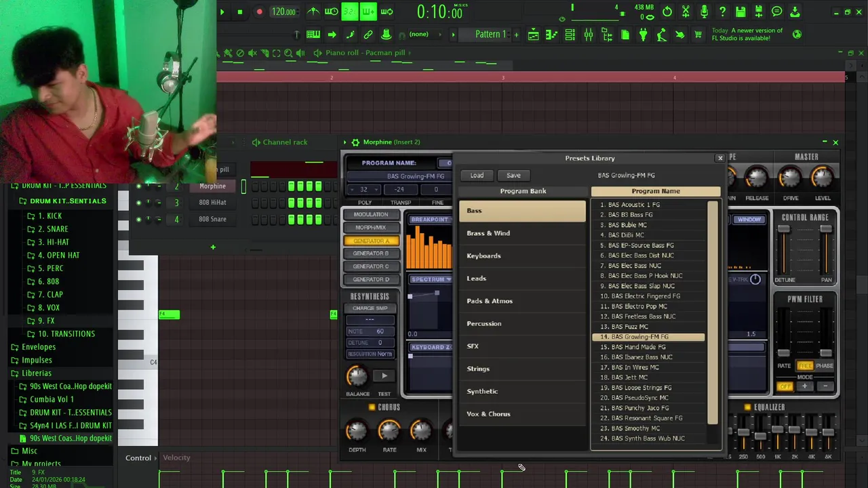Screen dimensions: 868x488
Task: Toggle overdub blend recording
Action: pos(368,12)
